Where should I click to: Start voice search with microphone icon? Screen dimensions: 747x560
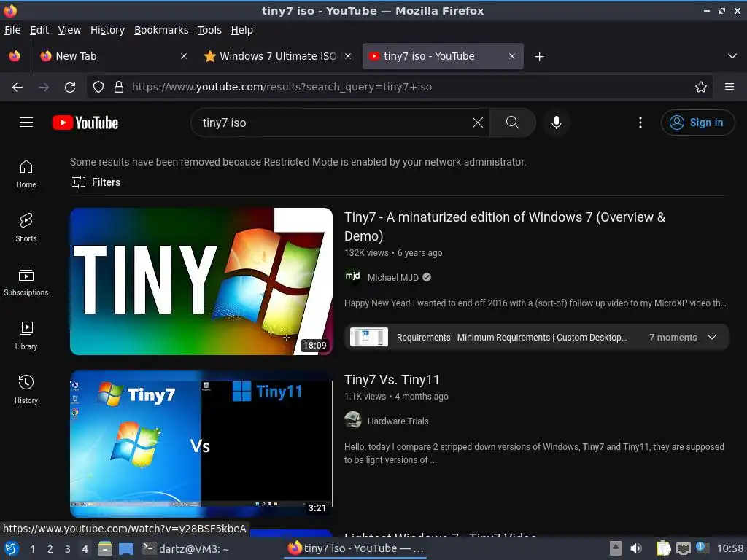[556, 122]
